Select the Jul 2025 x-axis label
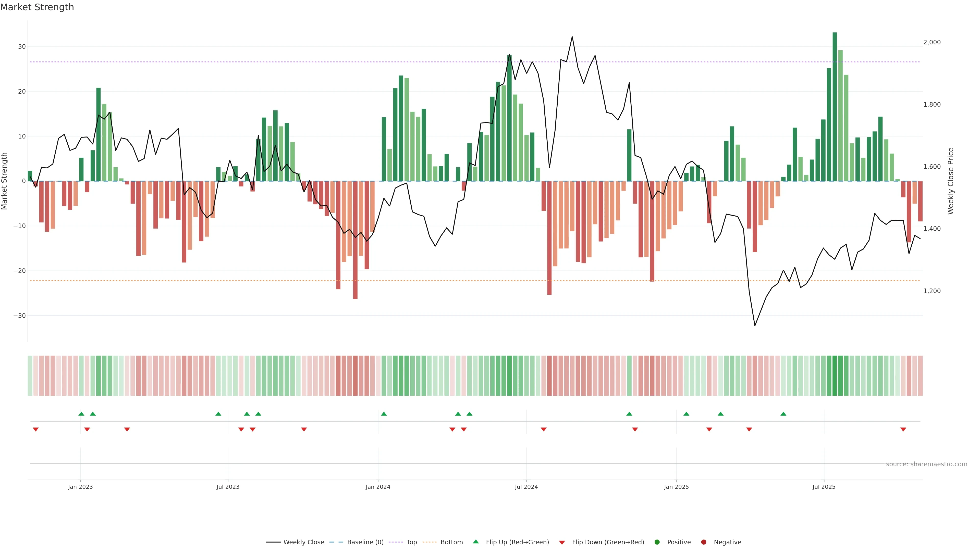980x551 pixels. click(x=824, y=487)
